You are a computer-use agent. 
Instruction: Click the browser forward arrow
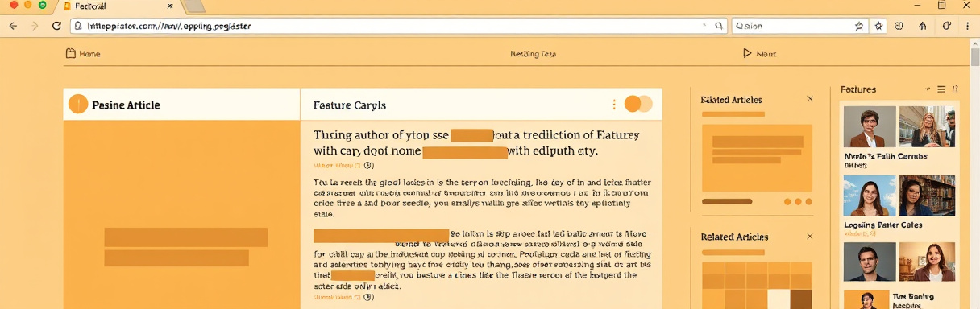pyautogui.click(x=34, y=26)
